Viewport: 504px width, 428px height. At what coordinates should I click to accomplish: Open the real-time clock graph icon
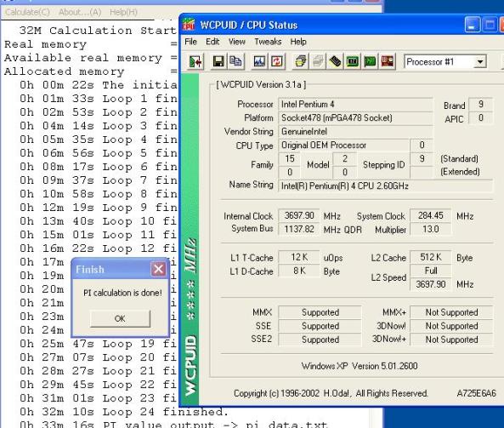click(259, 61)
